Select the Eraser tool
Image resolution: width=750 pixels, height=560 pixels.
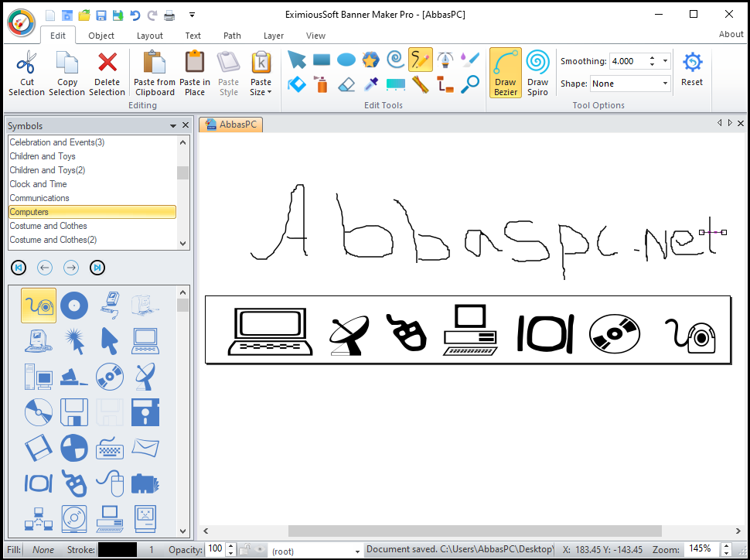[x=346, y=85]
